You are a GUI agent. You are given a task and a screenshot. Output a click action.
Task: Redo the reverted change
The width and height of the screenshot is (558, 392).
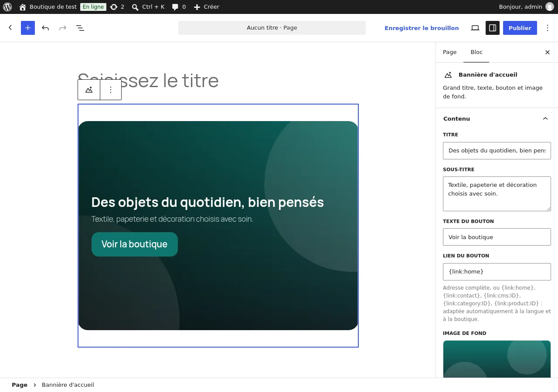pyautogui.click(x=63, y=28)
